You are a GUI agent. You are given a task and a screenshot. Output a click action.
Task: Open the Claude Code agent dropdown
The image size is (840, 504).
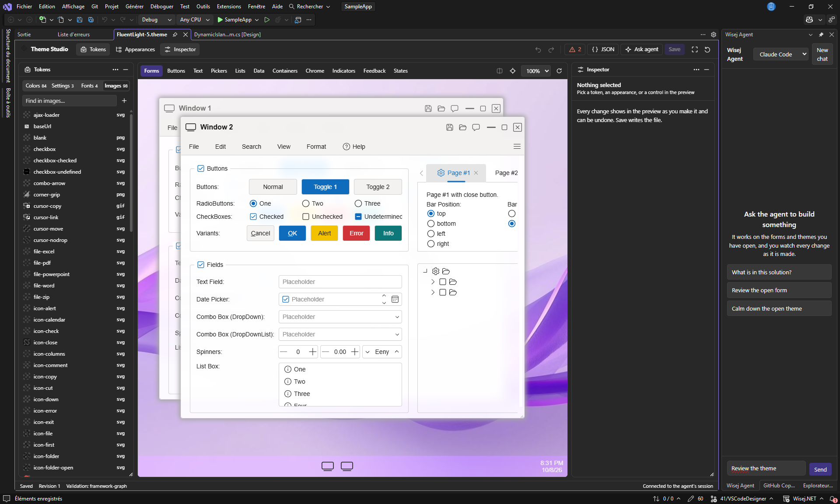(781, 54)
